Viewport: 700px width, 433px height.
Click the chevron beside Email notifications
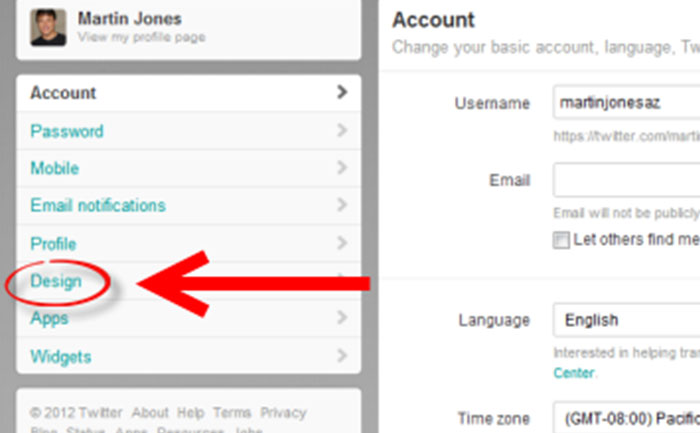[342, 204]
